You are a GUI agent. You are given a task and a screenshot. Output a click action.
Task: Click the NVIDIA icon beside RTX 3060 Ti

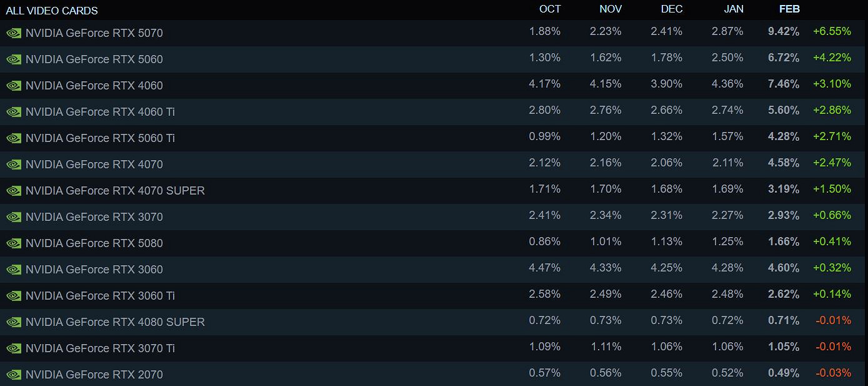tap(14, 295)
